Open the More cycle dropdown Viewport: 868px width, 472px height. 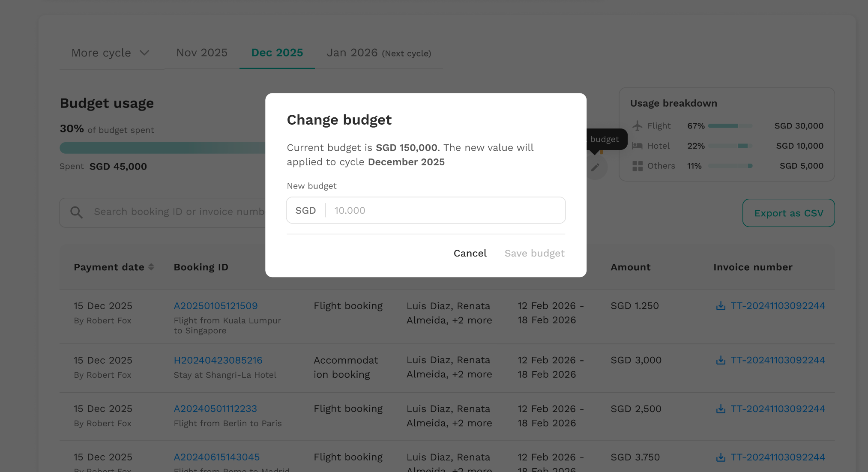111,53
